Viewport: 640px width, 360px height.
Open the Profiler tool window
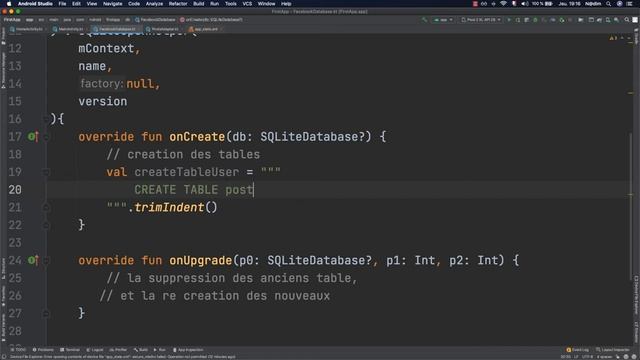[118, 350]
